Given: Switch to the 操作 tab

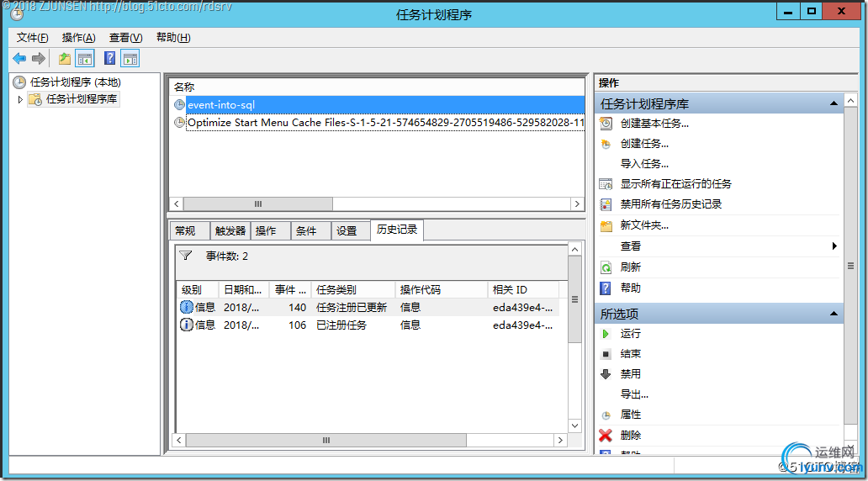Looking at the screenshot, I should 271,230.
